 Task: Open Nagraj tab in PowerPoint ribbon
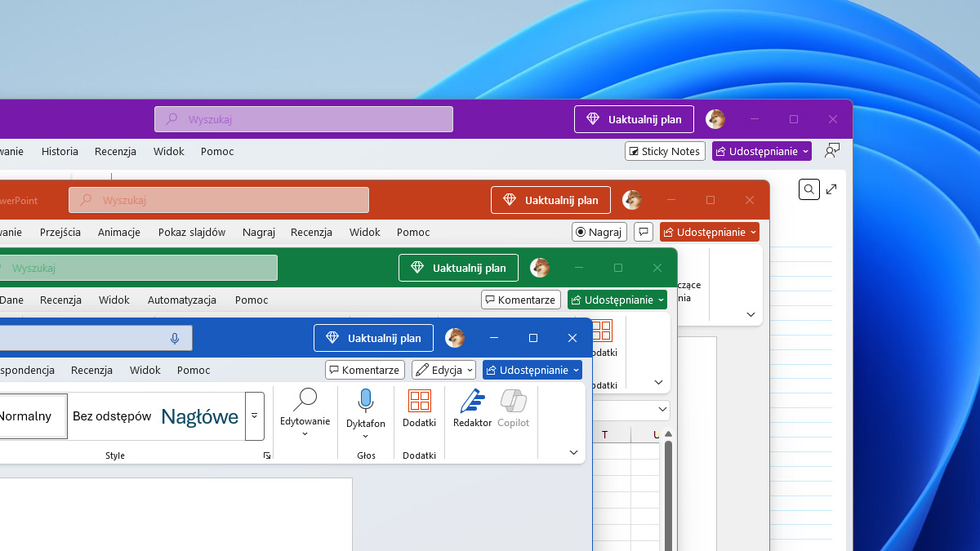point(259,232)
